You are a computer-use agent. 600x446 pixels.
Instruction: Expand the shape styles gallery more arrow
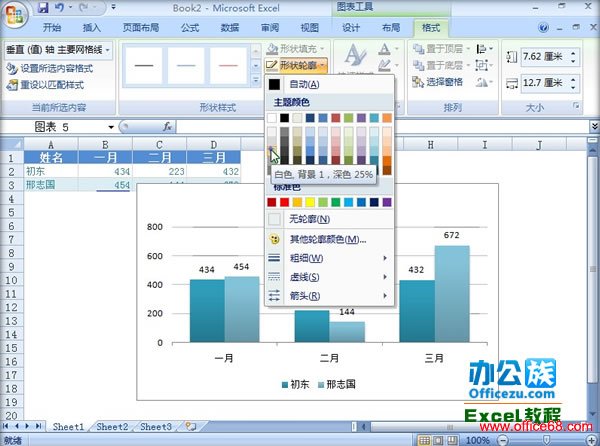coord(256,80)
